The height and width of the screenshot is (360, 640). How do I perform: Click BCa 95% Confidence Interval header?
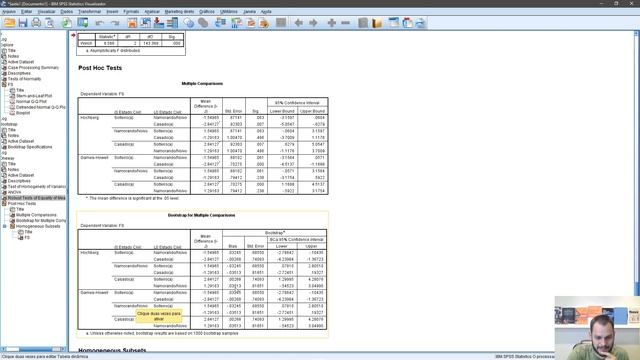click(297, 239)
